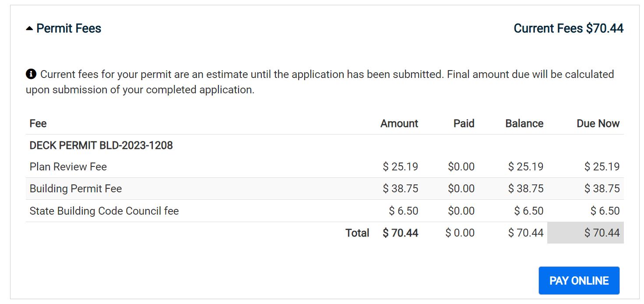Click the bold Total amount $70.44
The image size is (644, 304).
[x=400, y=233]
